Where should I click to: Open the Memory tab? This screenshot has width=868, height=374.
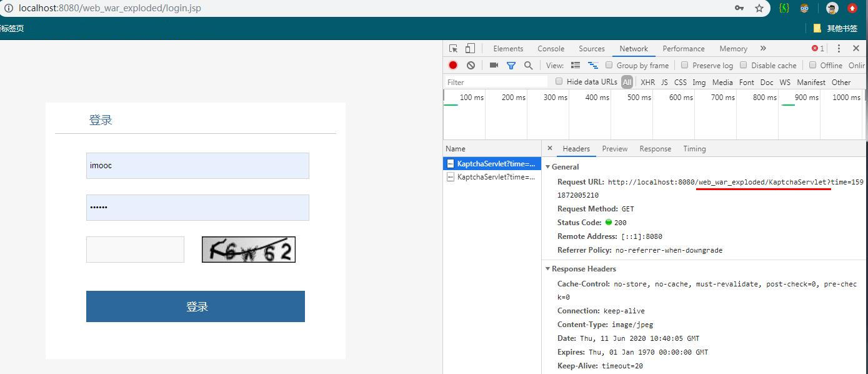[x=733, y=48]
